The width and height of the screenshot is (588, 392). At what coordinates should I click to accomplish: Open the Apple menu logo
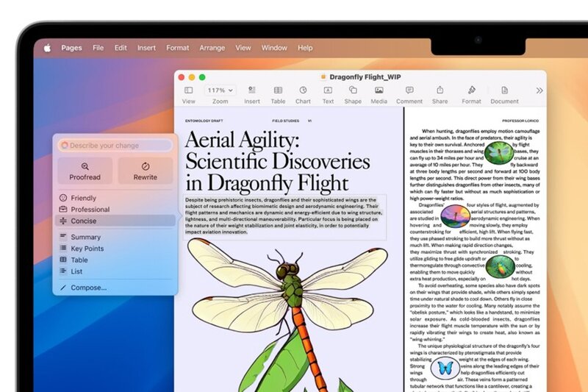[x=47, y=48]
